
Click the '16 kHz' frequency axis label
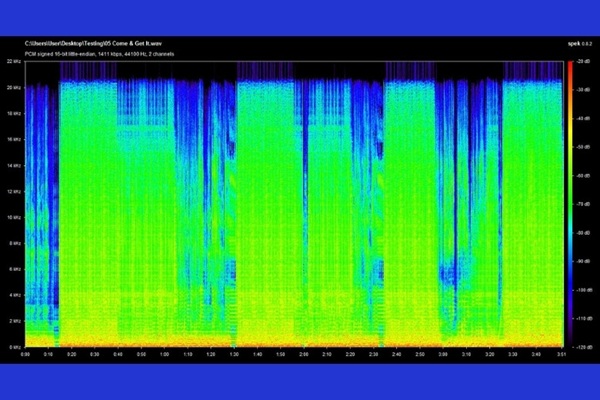[x=14, y=140]
